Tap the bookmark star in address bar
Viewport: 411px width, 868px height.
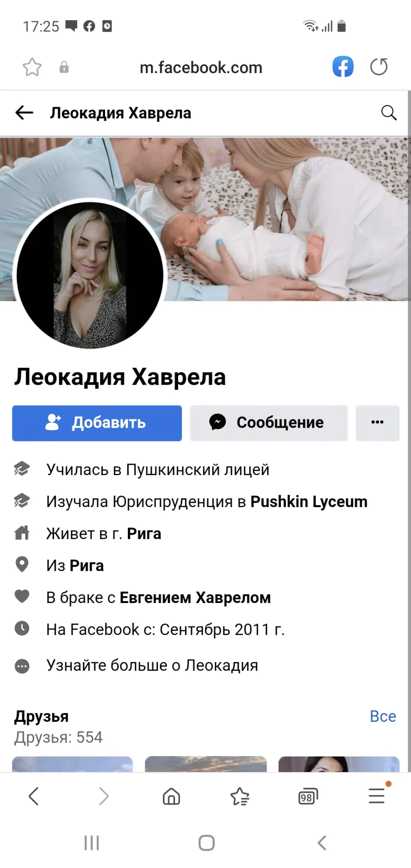point(32,67)
